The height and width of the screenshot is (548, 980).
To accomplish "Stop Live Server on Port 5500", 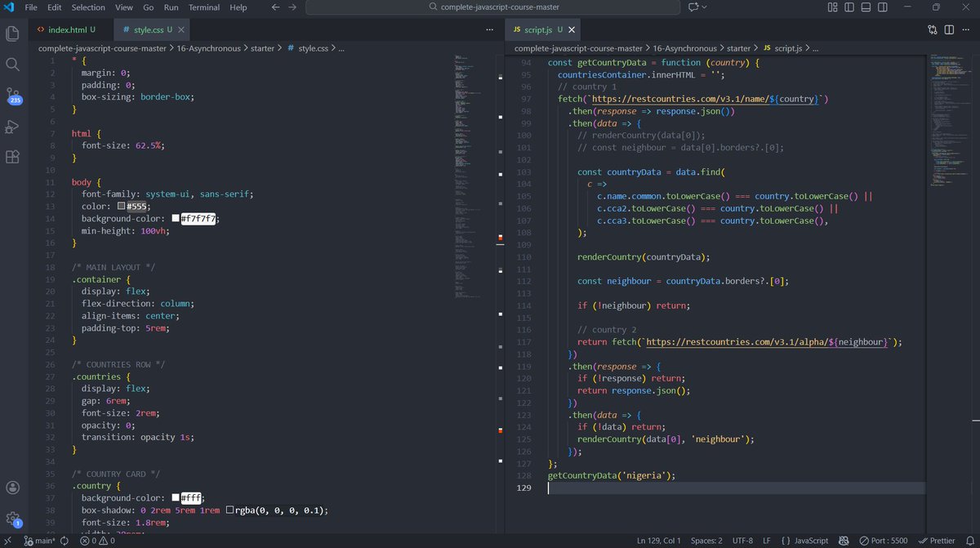I will 882,541.
